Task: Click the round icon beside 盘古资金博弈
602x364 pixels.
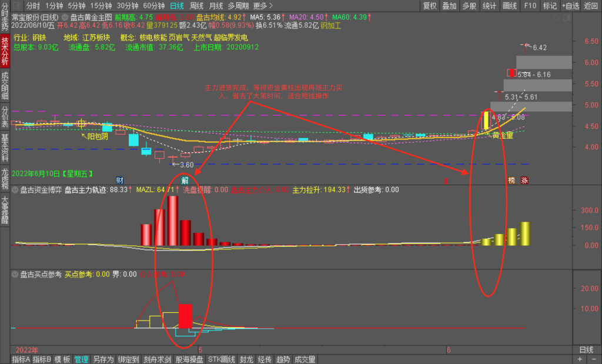Action: [15, 190]
